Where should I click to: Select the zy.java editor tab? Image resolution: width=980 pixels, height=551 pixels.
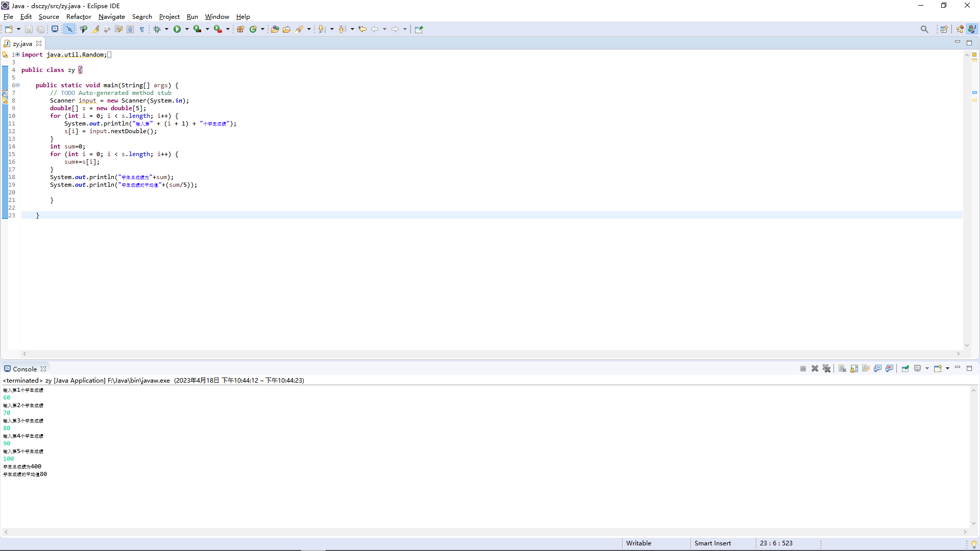pos(22,44)
